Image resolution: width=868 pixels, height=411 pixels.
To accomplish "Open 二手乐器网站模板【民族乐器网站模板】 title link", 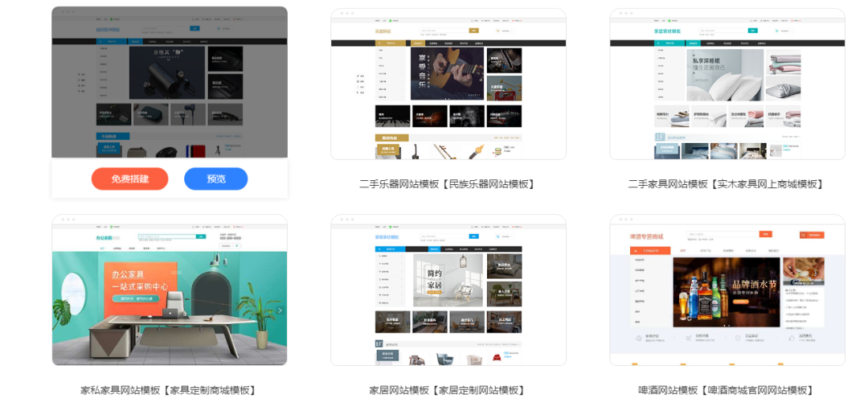I will (x=448, y=184).
